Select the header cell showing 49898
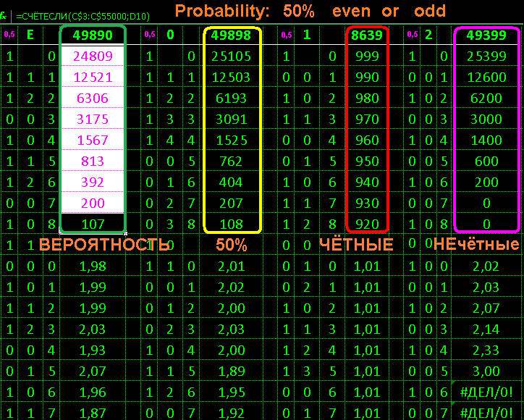This screenshot has height=420, width=524. tap(232, 35)
